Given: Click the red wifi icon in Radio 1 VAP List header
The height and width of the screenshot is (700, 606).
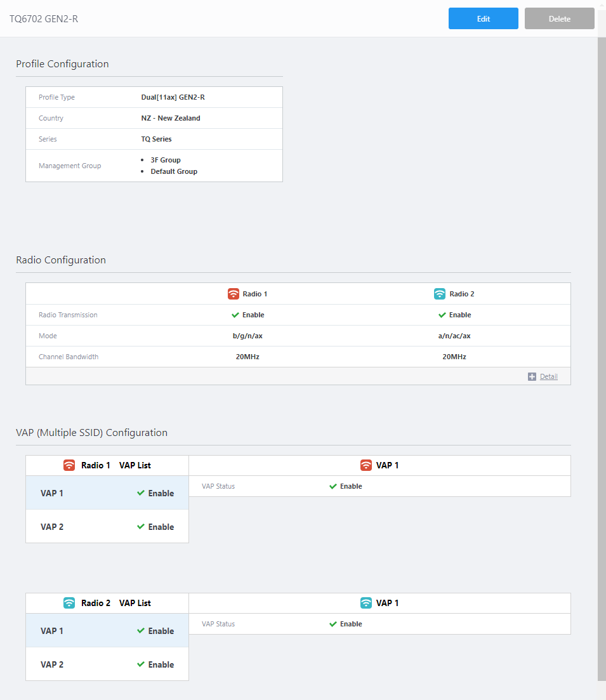Looking at the screenshot, I should click(x=69, y=465).
